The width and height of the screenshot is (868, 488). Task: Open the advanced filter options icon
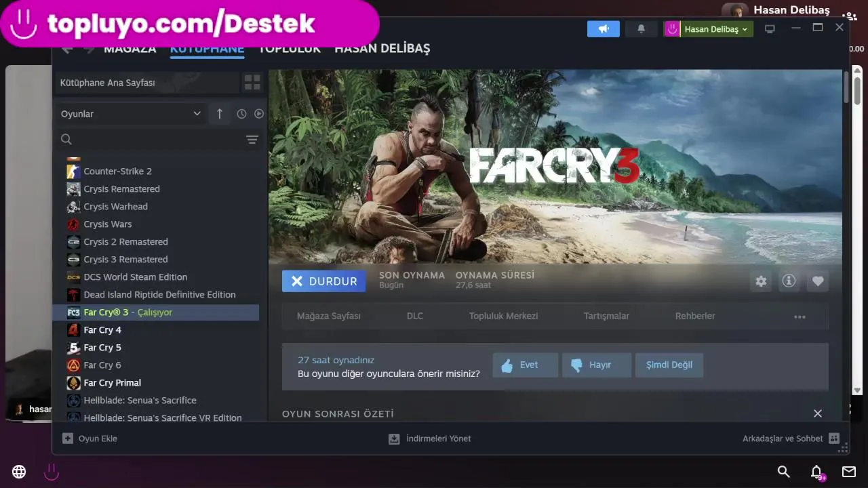coord(252,140)
